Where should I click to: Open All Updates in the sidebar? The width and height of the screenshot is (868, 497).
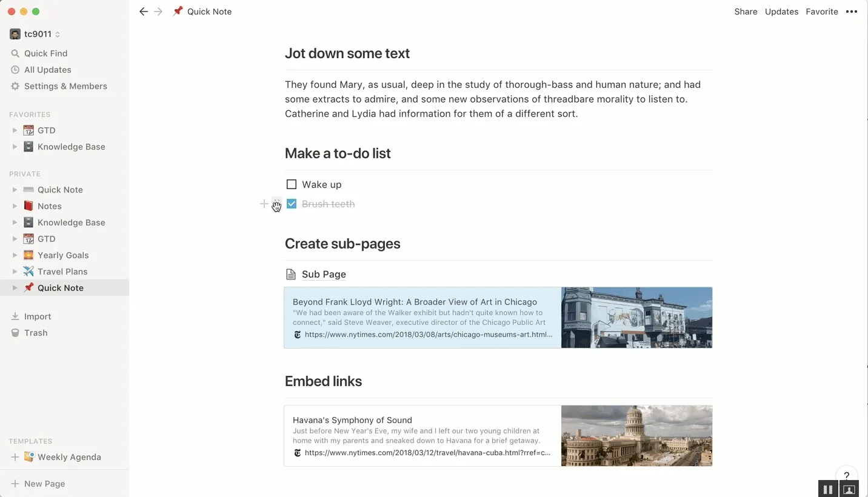point(47,70)
